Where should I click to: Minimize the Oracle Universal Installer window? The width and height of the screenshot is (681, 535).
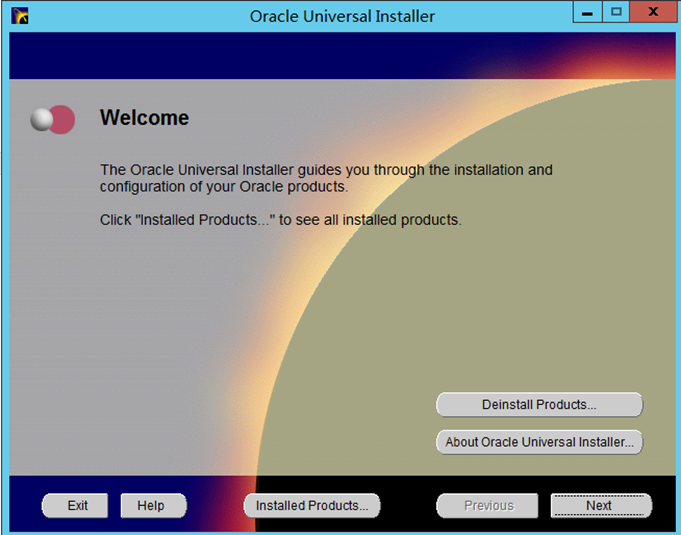[x=587, y=12]
